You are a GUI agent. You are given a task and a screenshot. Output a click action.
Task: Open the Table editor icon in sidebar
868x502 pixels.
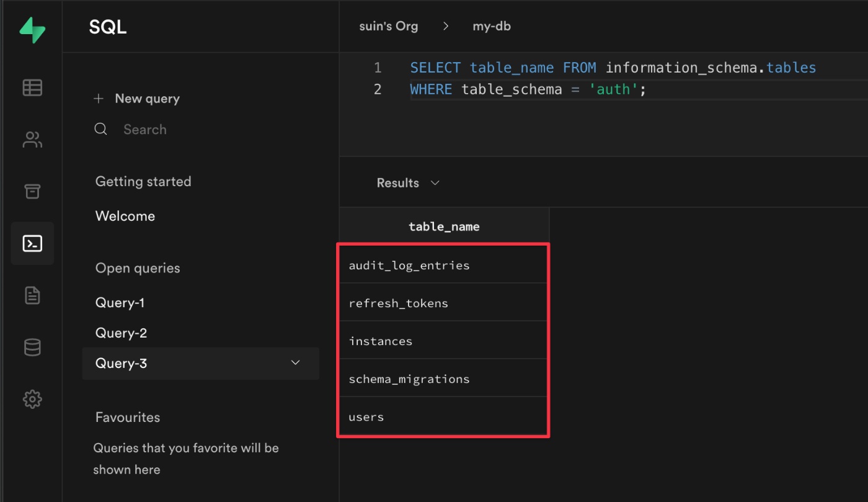tap(32, 88)
